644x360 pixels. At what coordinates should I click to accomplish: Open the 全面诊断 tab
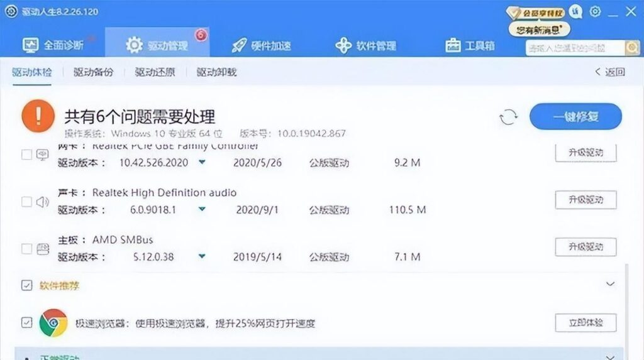[x=53, y=45]
